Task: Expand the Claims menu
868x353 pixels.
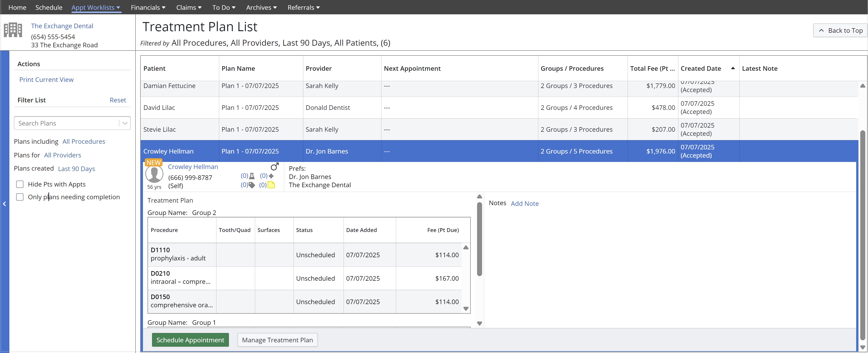Action: tap(189, 8)
